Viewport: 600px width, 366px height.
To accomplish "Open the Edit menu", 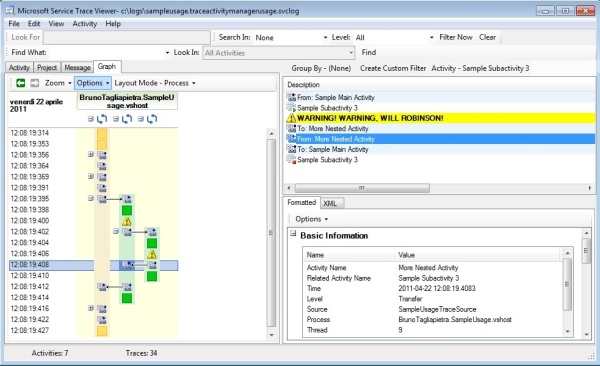I will pos(34,24).
